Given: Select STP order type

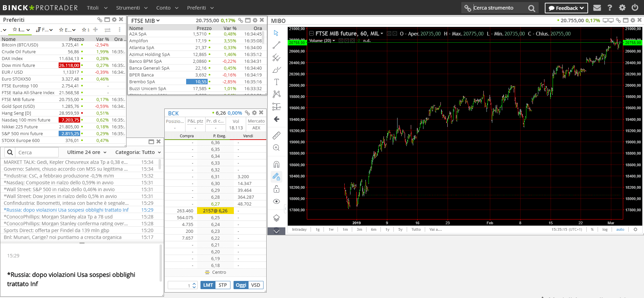Looking at the screenshot, I should [x=223, y=285].
